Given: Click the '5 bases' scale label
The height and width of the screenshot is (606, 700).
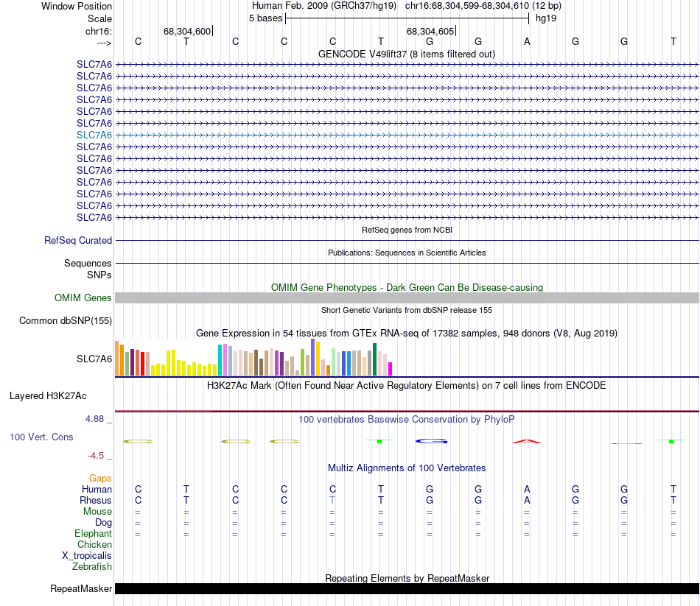Looking at the screenshot, I should click(265, 18).
